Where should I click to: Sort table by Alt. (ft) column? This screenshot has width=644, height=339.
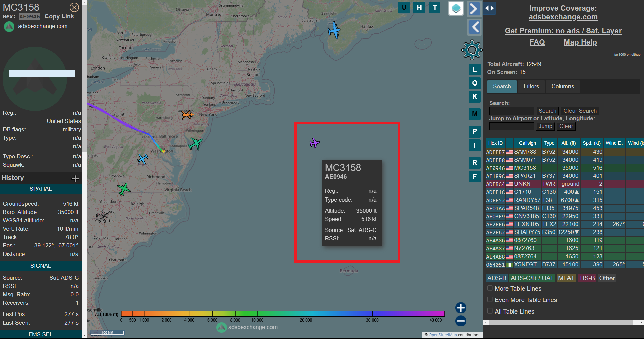click(568, 143)
